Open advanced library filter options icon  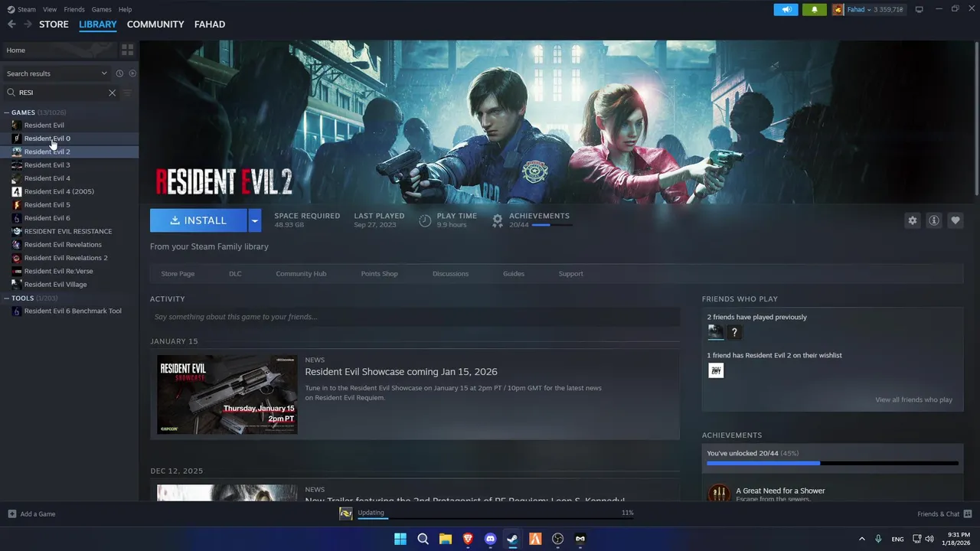pos(127,93)
